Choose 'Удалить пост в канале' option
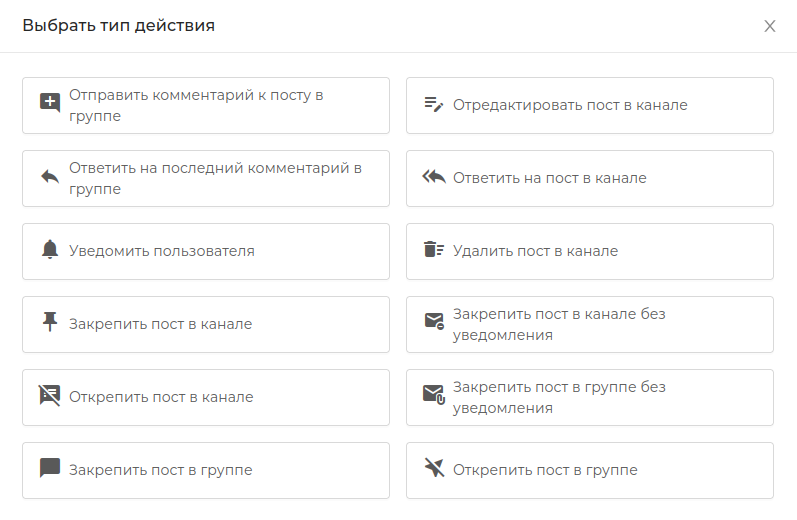Screen dimensions: 797x520 pyautogui.click(x=590, y=252)
